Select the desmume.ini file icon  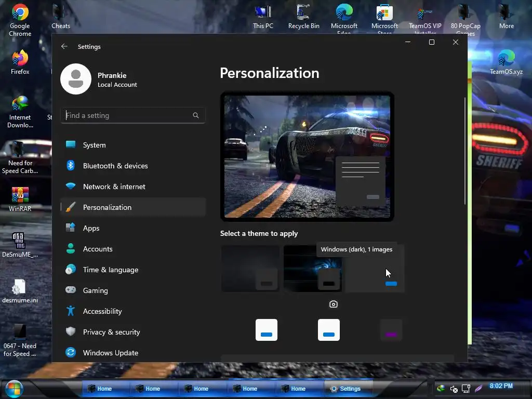point(20,291)
